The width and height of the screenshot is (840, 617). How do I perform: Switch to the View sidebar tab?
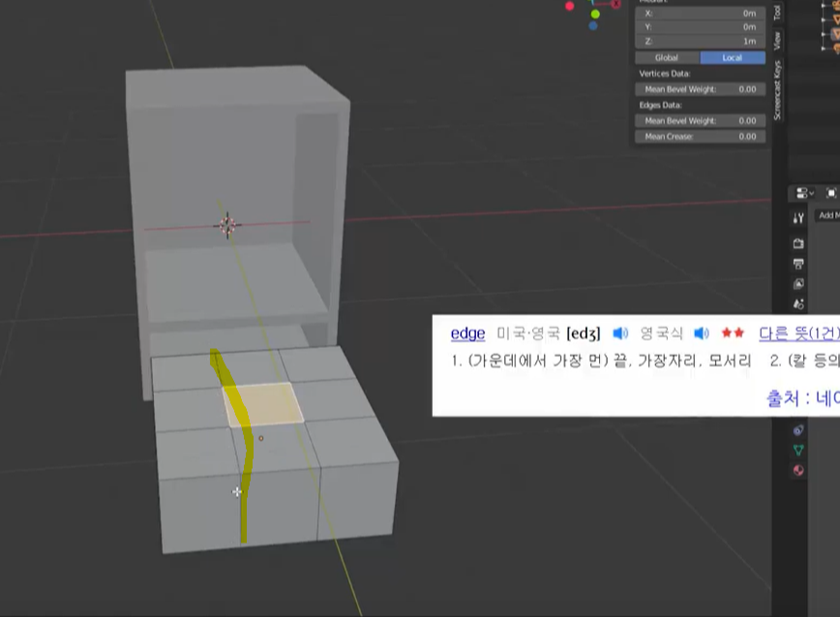coord(777,41)
